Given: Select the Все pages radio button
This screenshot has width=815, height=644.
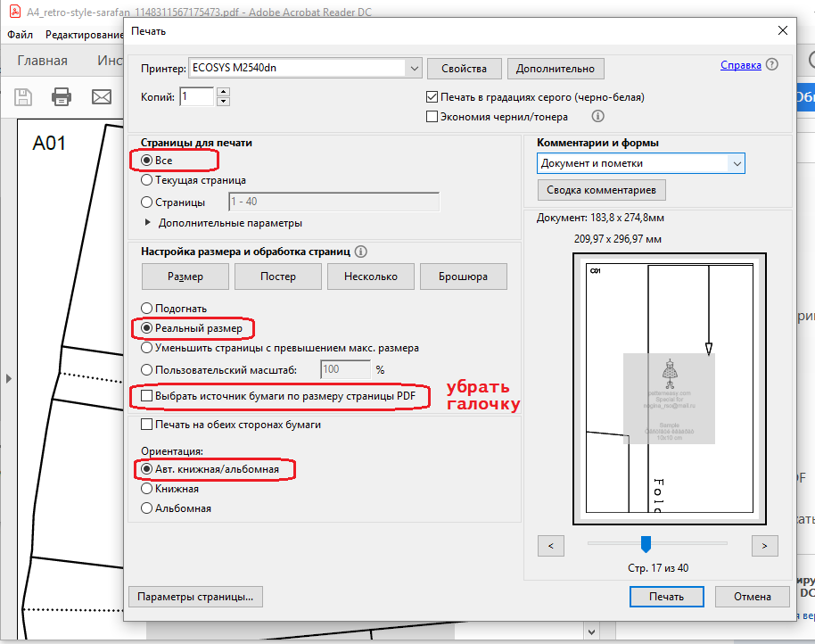Looking at the screenshot, I should click(x=146, y=160).
